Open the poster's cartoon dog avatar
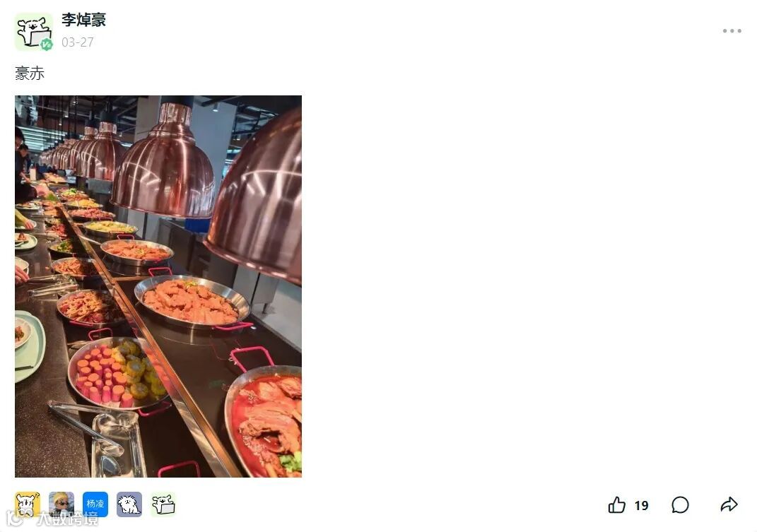Image resolution: width=757 pixels, height=532 pixels. tap(33, 31)
